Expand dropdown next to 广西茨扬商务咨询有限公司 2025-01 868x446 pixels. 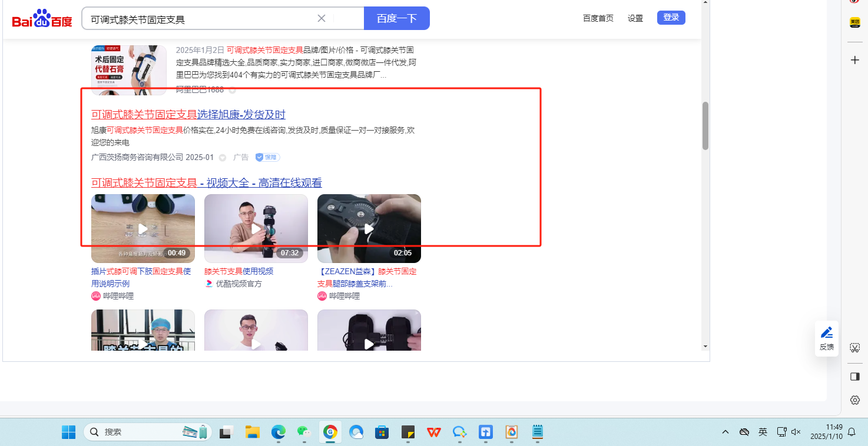click(223, 158)
